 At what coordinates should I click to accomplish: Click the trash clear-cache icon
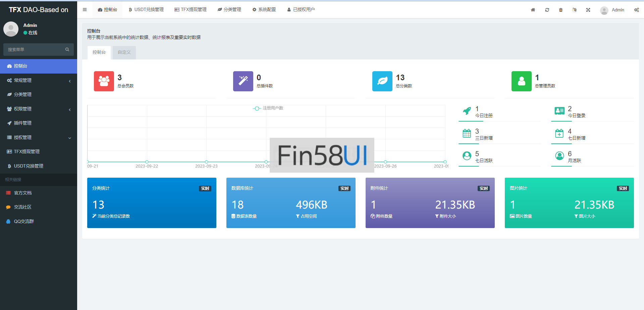pyautogui.click(x=560, y=10)
